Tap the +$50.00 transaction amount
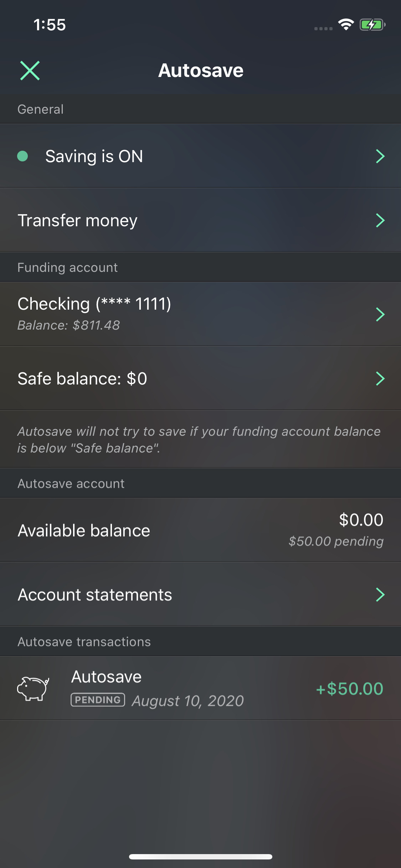Screen dimensions: 401x868 click(x=349, y=688)
